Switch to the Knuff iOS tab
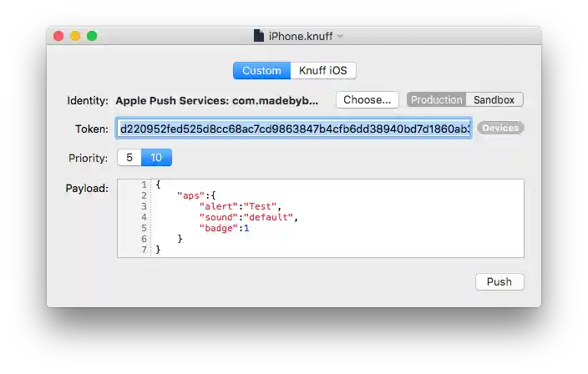The width and height of the screenshot is (588, 374). [323, 70]
